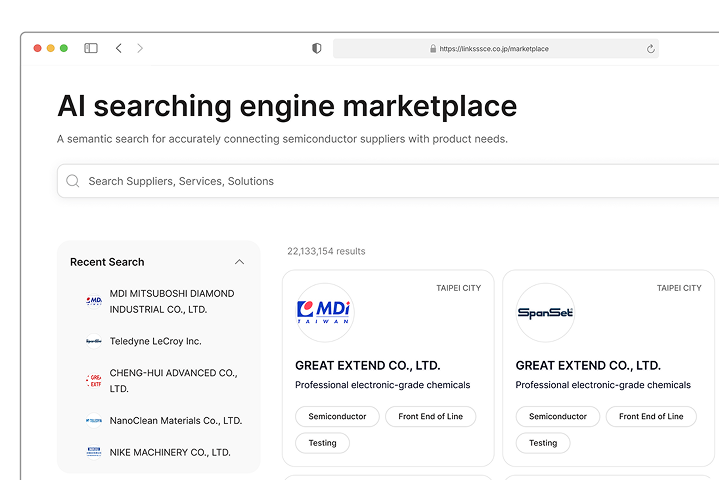Select NanoClean Materials Co., LTD. recent search
The image size is (719, 480).
tap(175, 420)
